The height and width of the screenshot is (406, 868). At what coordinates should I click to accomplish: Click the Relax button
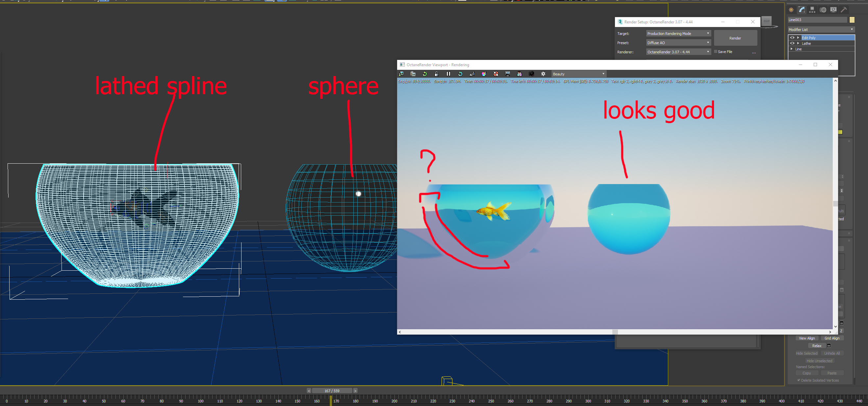pyautogui.click(x=816, y=346)
